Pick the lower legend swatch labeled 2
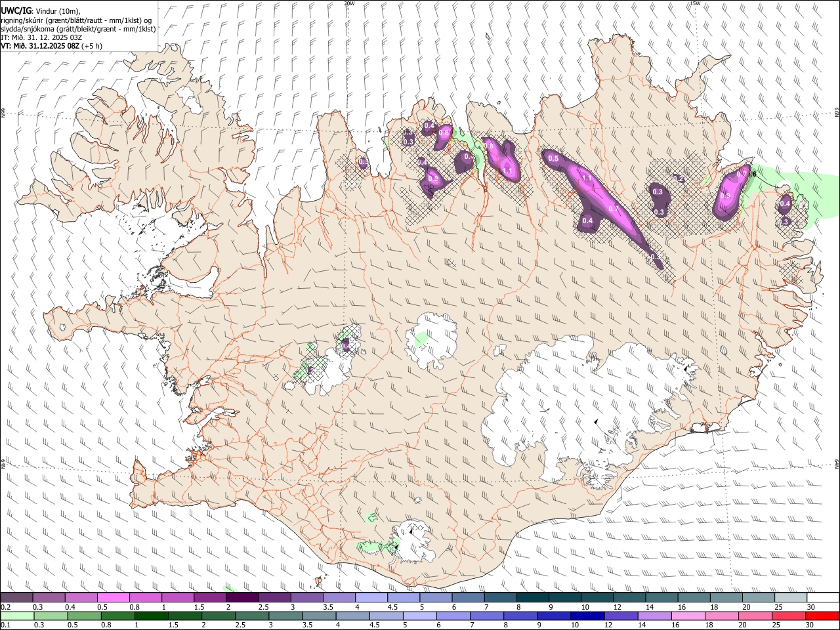The height and width of the screenshot is (630, 840). (219, 616)
